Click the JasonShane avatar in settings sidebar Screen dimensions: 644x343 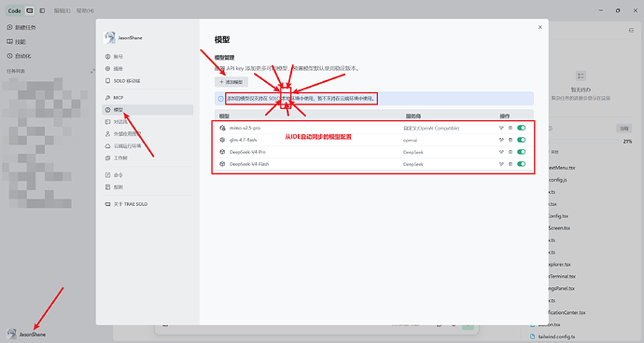tap(109, 37)
